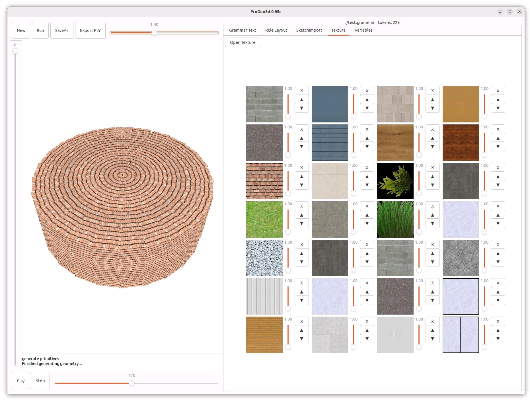Click the Open Texture button
The width and height of the screenshot is (532, 402).
coord(243,42)
